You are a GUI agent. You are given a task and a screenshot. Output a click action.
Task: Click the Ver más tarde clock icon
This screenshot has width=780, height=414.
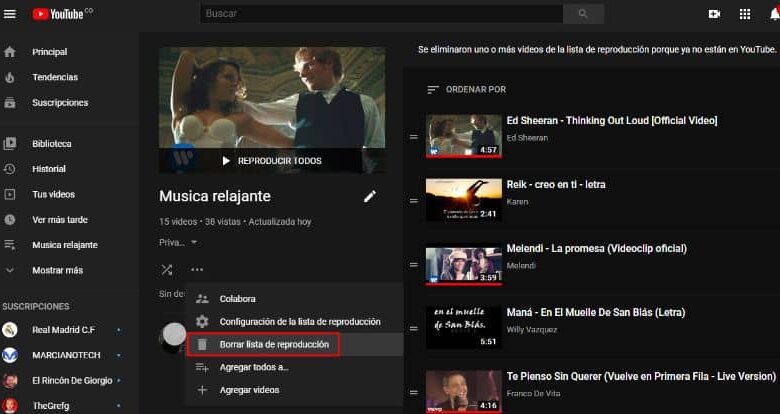pyautogui.click(x=9, y=220)
